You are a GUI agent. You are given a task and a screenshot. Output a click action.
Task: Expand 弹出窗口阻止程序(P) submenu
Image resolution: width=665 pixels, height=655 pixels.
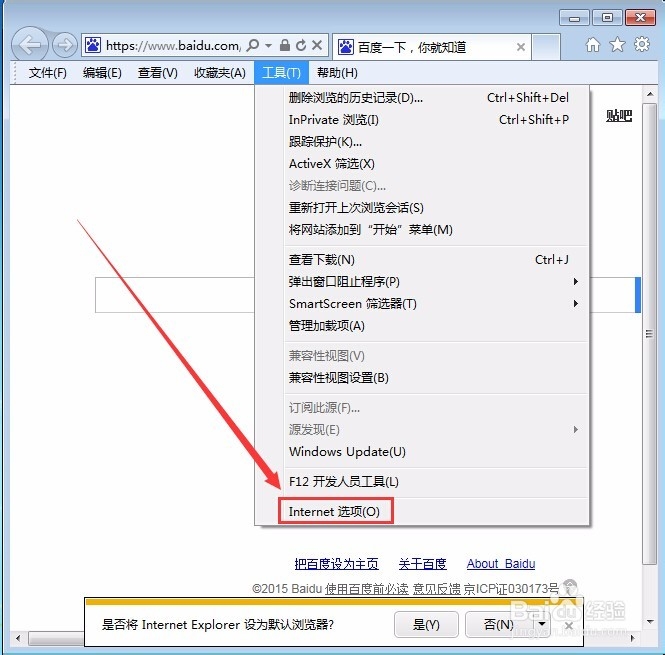(422, 282)
